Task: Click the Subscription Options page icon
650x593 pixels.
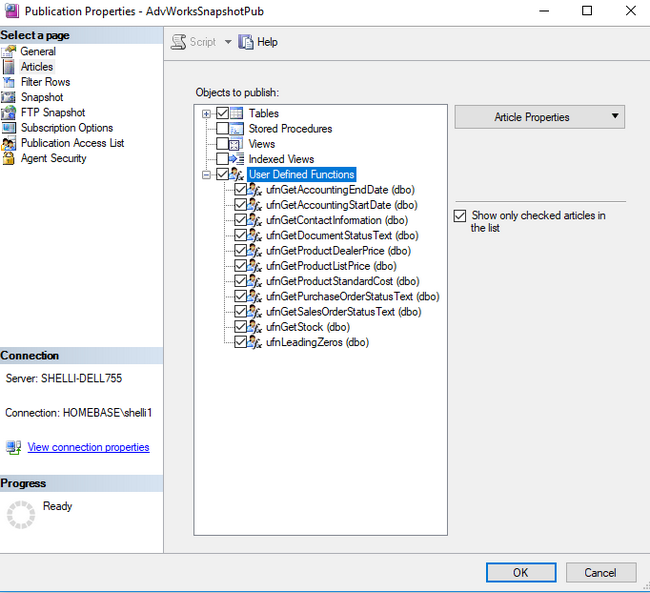Action: [x=8, y=128]
